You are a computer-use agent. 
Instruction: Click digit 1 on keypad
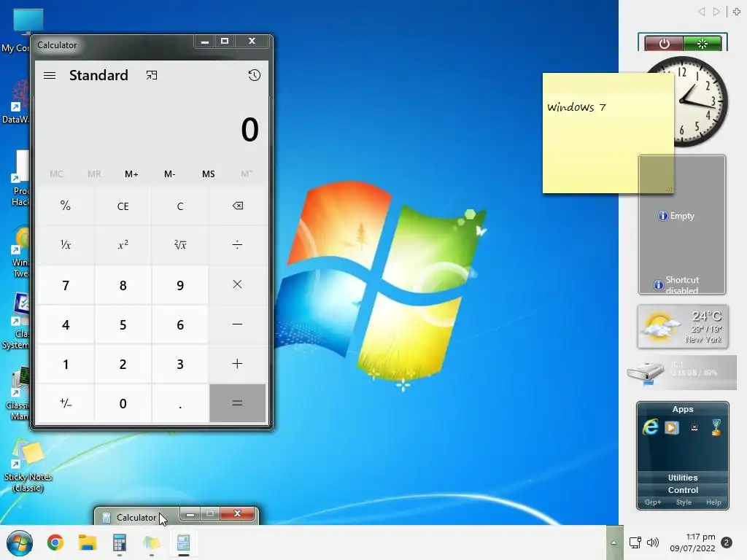tap(66, 364)
